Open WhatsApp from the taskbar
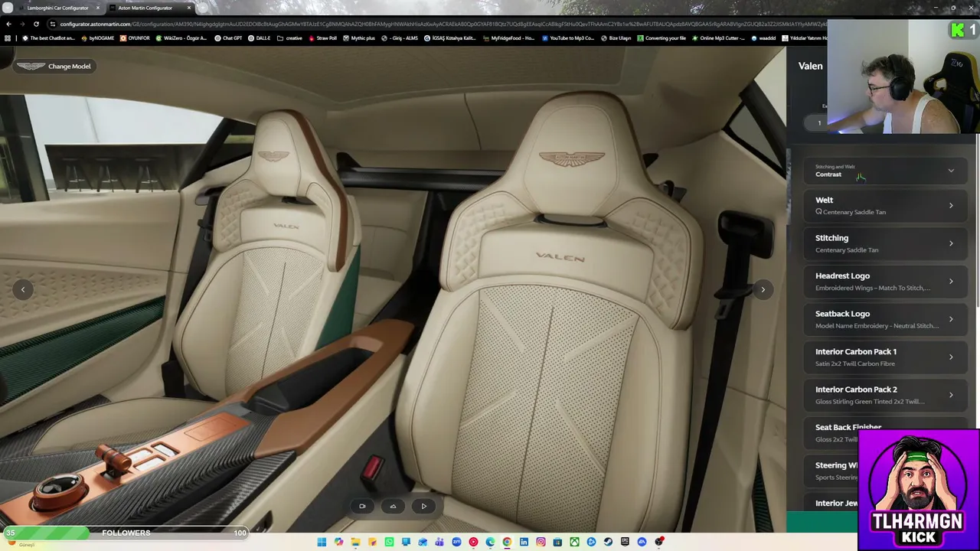Viewport: 980px width, 551px height. pos(389,543)
